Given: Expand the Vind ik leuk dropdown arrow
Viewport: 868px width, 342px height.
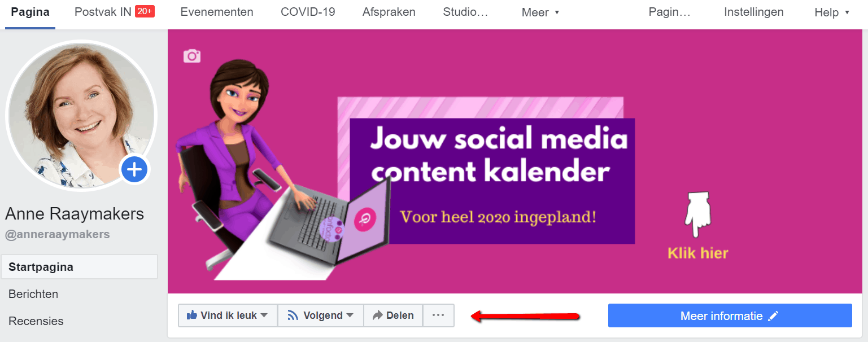Looking at the screenshot, I should [264, 315].
